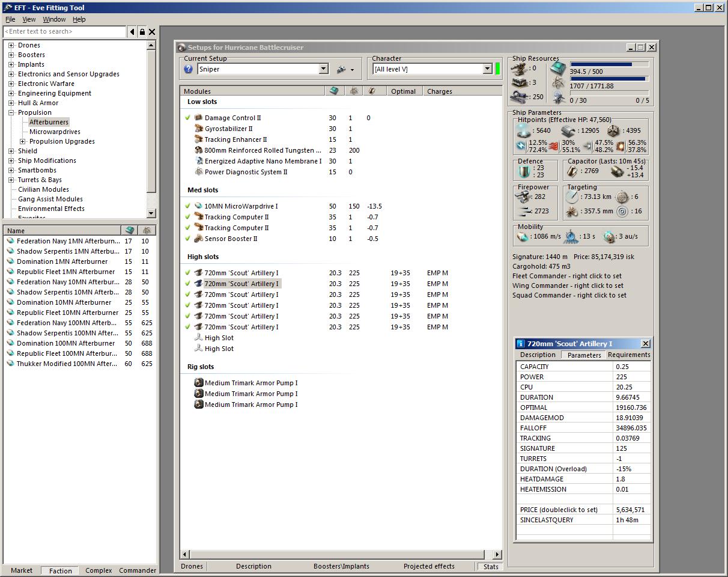Toggle the second Tracking Computer II checkmark
Image resolution: width=728 pixels, height=577 pixels.
tap(188, 228)
